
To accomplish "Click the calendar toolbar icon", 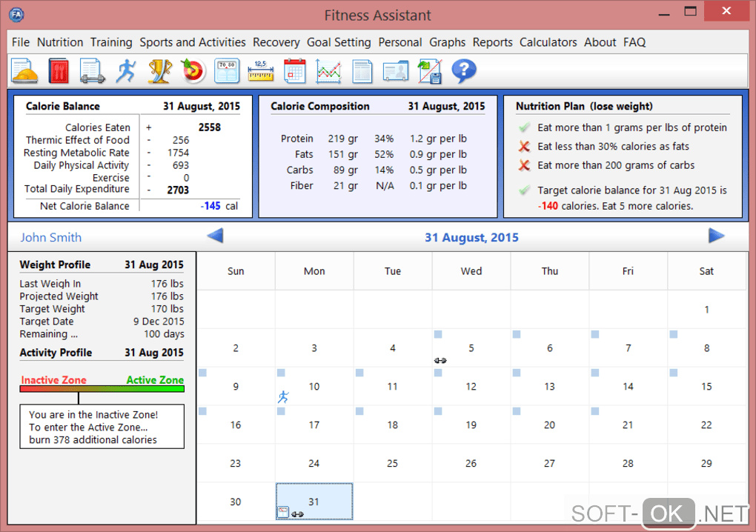I will pyautogui.click(x=294, y=71).
